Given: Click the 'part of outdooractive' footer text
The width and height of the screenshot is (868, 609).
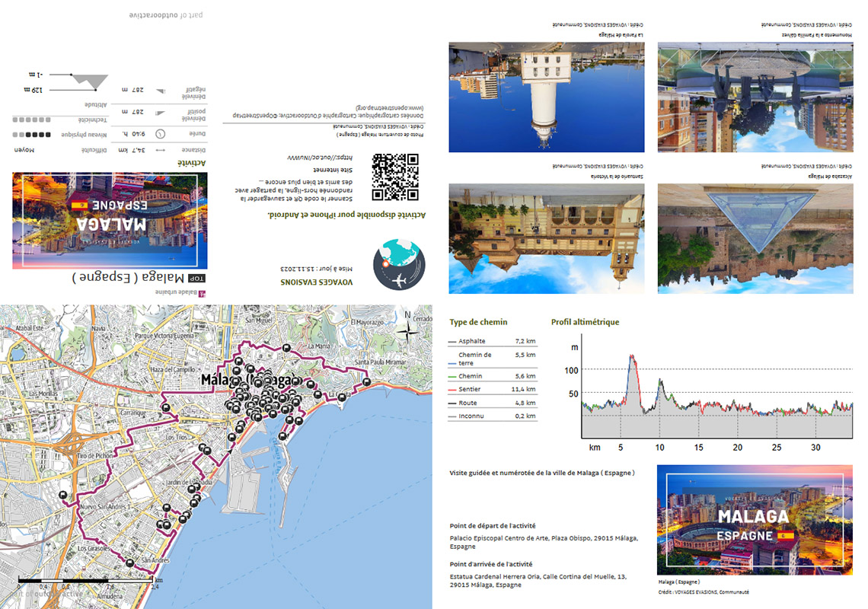Looking at the screenshot, I should [165, 15].
